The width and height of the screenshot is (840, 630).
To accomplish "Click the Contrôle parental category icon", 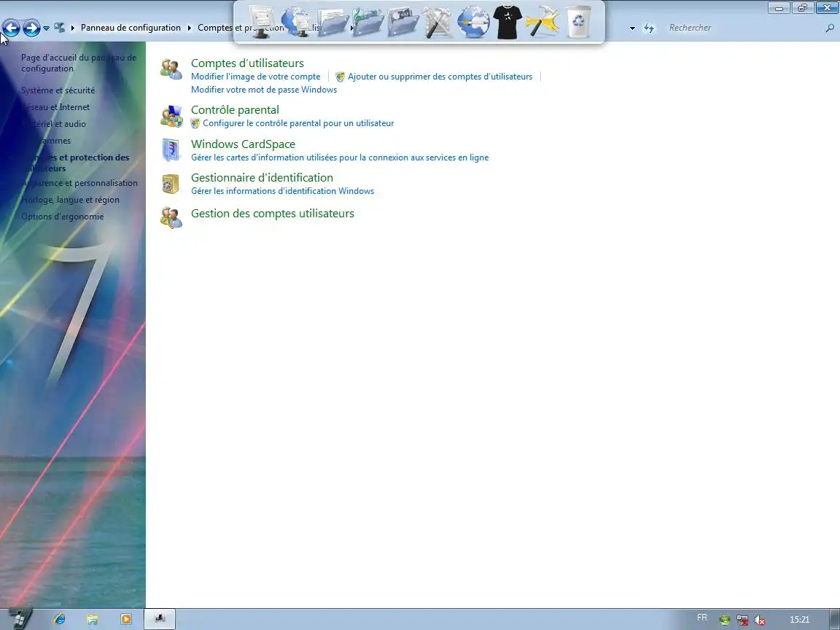I will point(171,116).
